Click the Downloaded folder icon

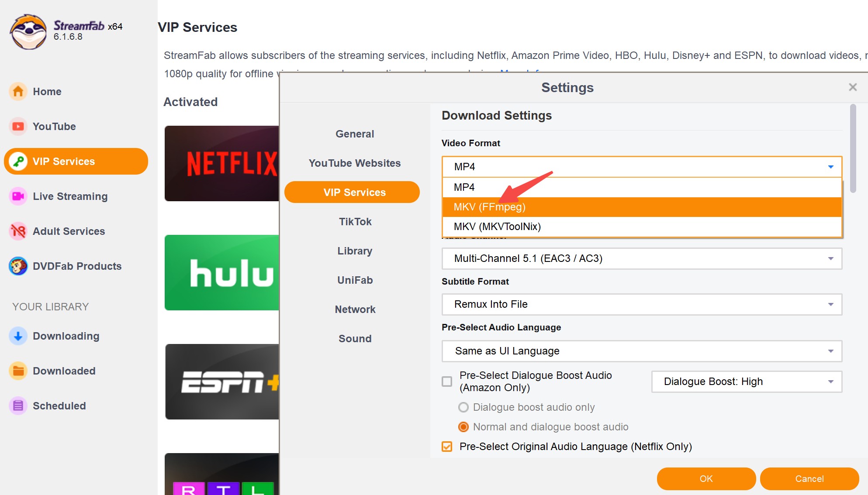click(18, 371)
